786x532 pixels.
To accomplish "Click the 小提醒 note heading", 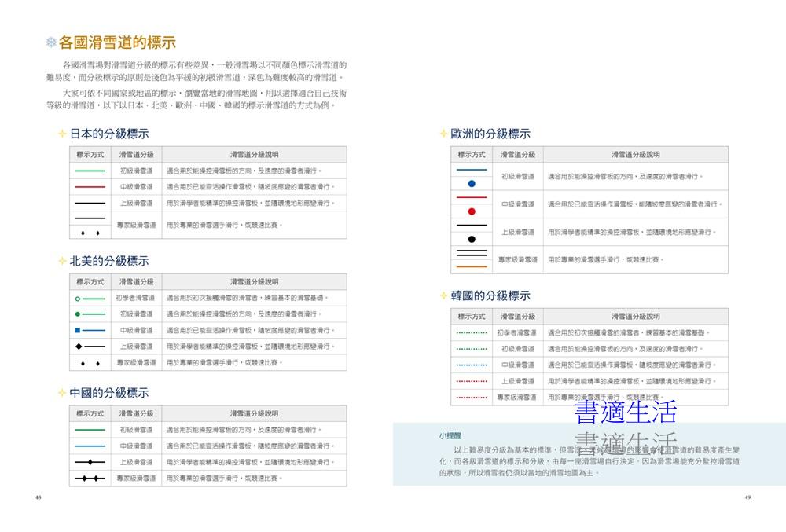I will click(450, 436).
